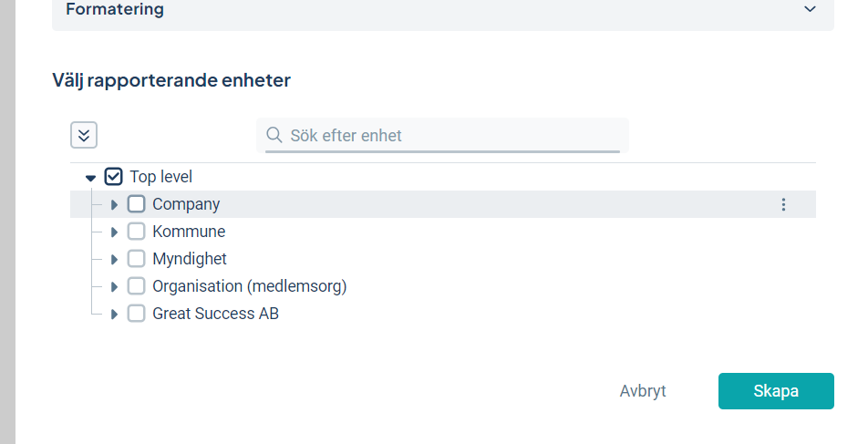Click the expand-all double chevron icon
The image size is (868, 444).
click(x=84, y=135)
